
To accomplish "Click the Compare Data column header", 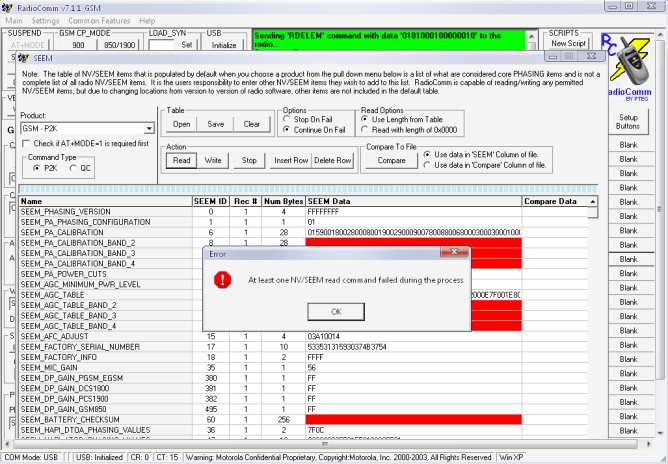I will click(x=554, y=201).
